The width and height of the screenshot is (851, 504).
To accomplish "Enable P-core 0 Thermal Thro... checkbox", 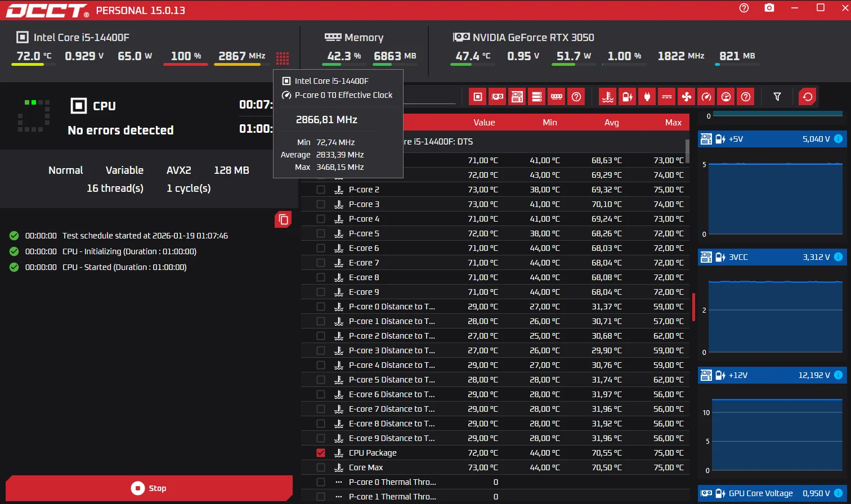I will pos(321,482).
